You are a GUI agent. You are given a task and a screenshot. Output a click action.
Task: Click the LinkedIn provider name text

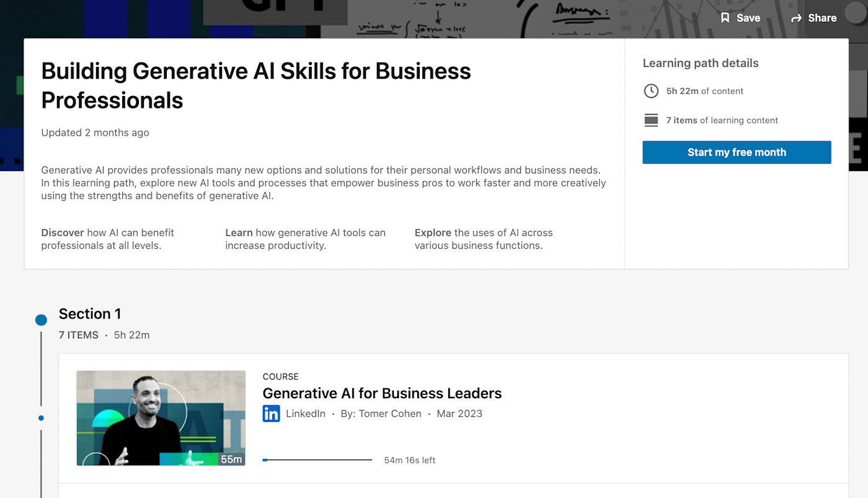[306, 414]
